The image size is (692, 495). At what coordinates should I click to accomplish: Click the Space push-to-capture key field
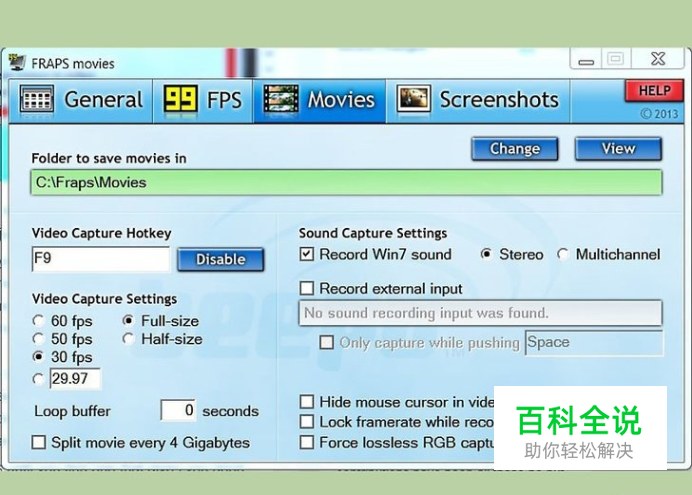[x=594, y=342]
